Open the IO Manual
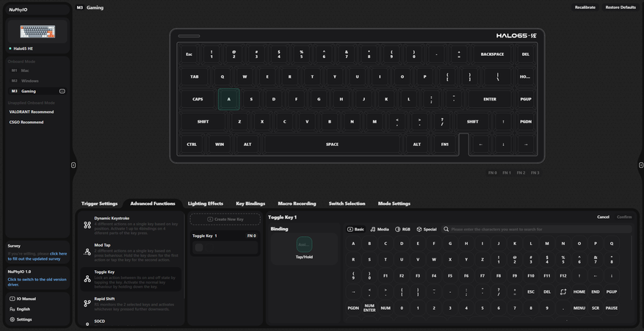Viewport: 644px width, 331px height. click(x=23, y=299)
